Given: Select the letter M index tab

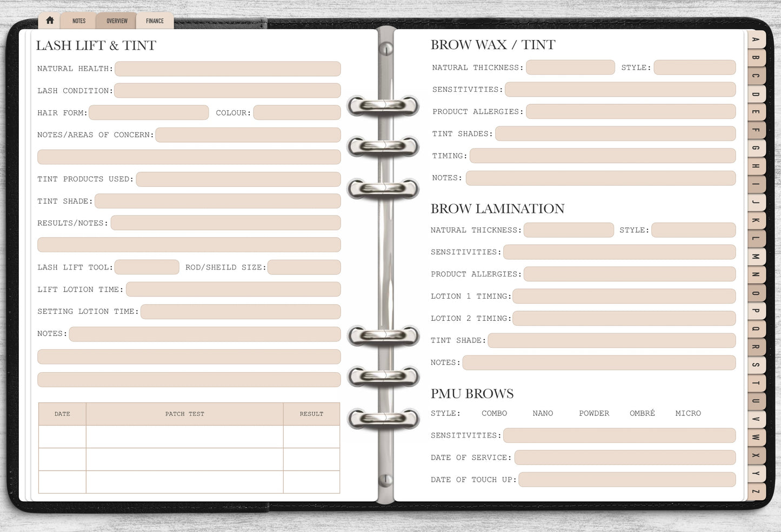Looking at the screenshot, I should (756, 257).
